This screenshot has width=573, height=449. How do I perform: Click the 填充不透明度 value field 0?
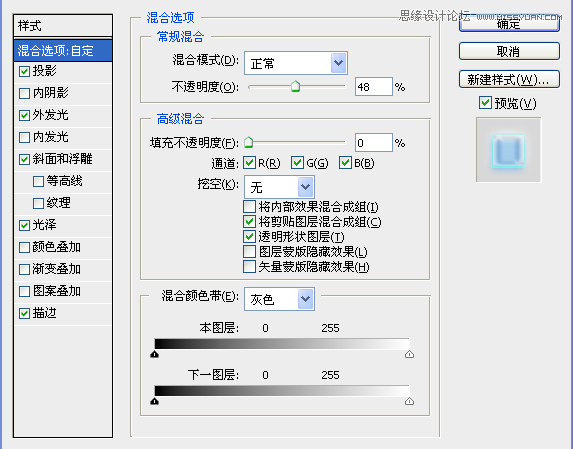(x=373, y=142)
